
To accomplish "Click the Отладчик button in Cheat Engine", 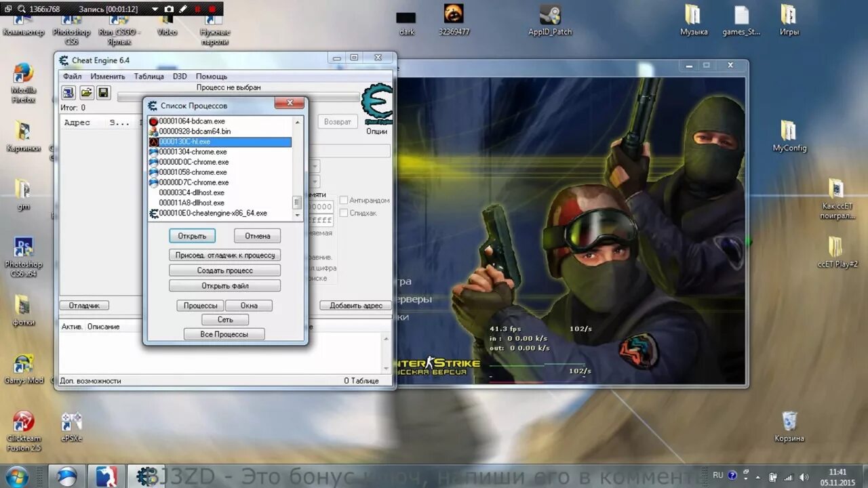I will point(84,306).
